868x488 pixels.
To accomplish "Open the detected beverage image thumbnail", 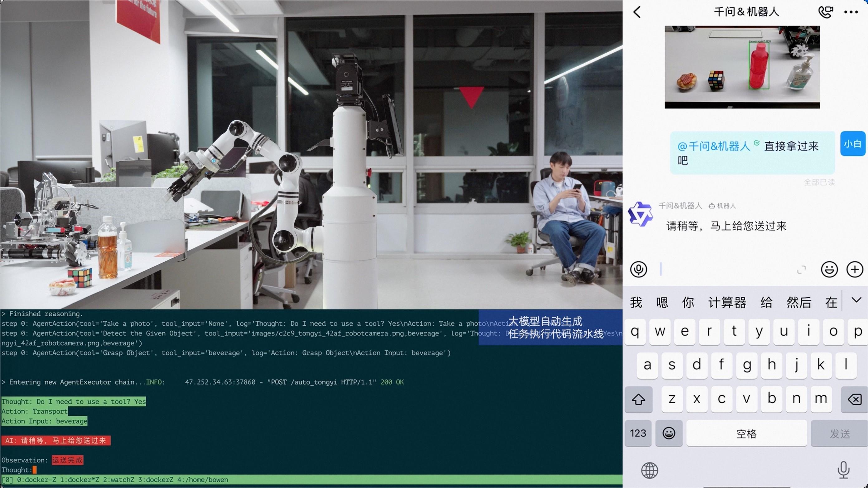I will [x=742, y=67].
